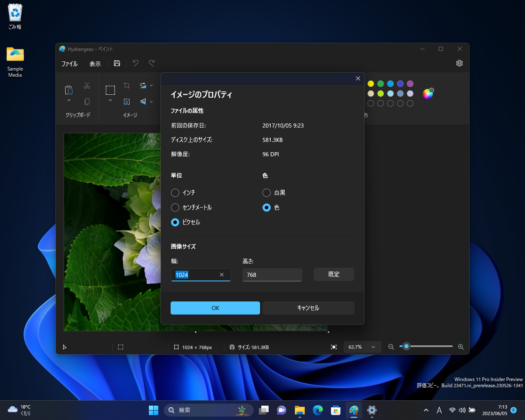Click the zoom-in magnifier in the status bar
Screen dimensions: 525x420
coord(461,347)
